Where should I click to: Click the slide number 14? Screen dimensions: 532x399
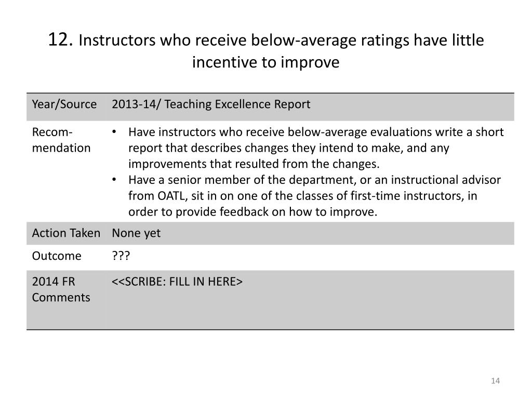click(x=495, y=381)
